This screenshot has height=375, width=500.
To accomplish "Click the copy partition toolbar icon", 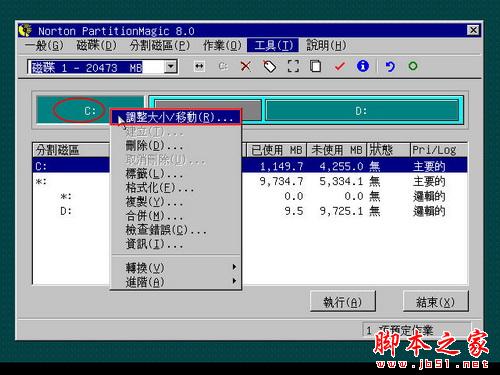I will (x=315, y=66).
